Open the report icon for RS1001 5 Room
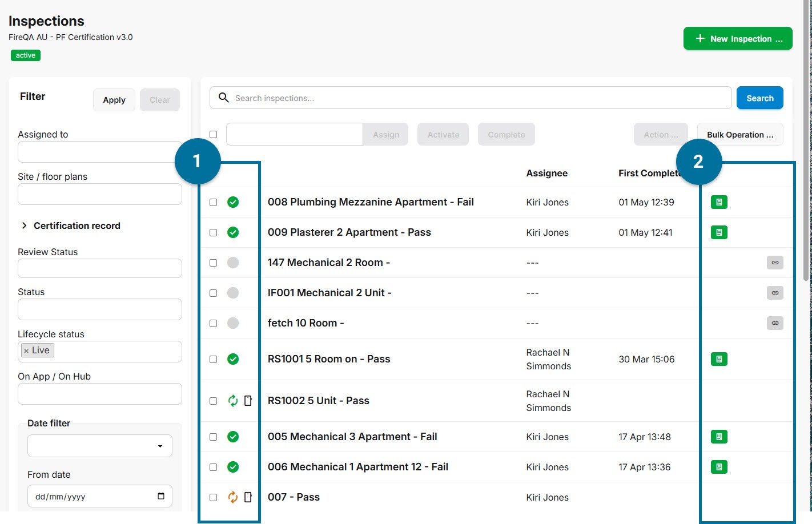 [x=719, y=359]
